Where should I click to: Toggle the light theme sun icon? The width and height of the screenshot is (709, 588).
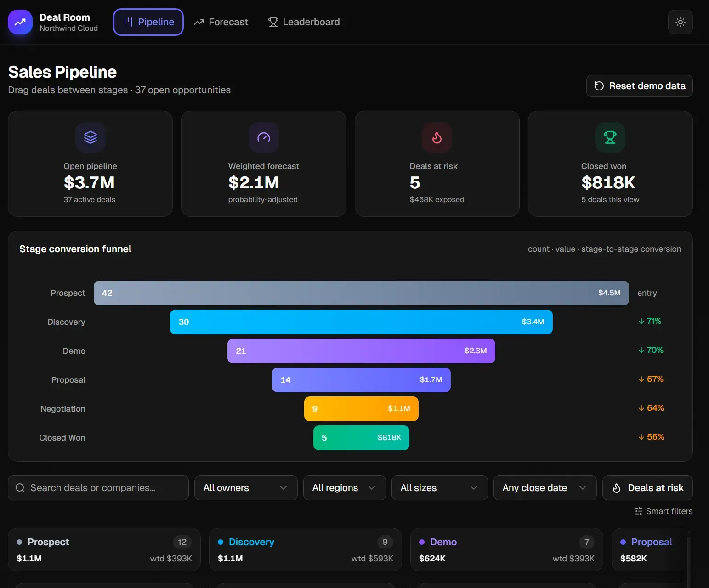[x=681, y=22]
